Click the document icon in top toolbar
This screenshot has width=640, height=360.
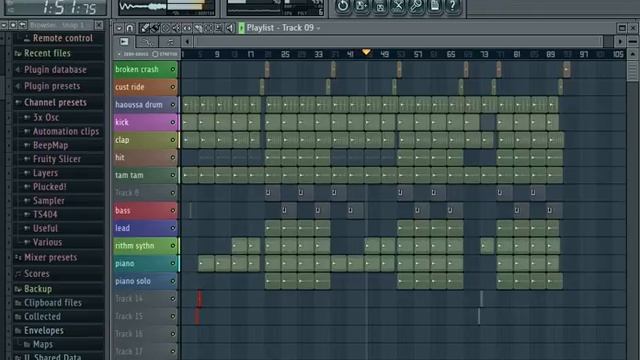435,6
